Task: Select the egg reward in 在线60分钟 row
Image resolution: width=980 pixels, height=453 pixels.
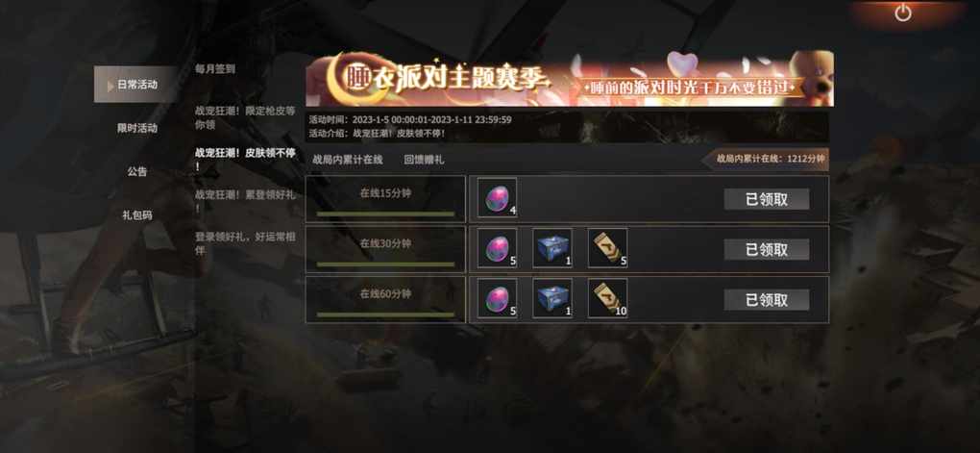Action: [x=497, y=298]
